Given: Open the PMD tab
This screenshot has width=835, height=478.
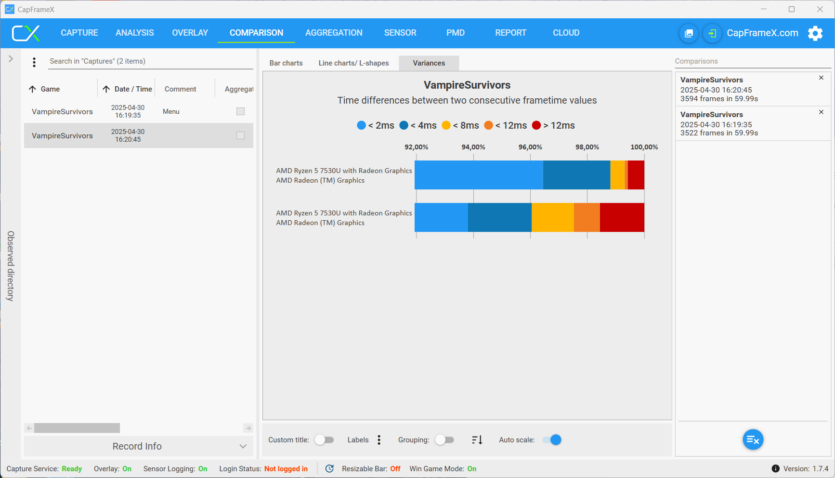Looking at the screenshot, I should (455, 33).
